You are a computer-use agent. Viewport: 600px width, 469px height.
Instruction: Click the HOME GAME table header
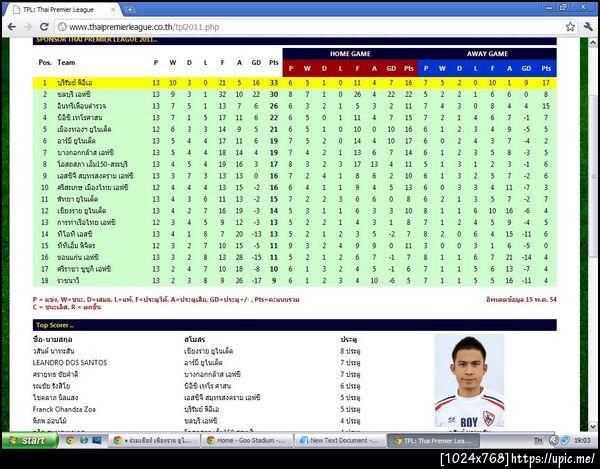350,54
